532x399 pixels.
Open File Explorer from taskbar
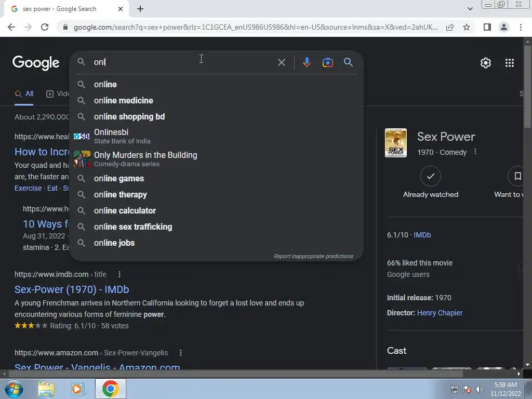pyautogui.click(x=46, y=389)
